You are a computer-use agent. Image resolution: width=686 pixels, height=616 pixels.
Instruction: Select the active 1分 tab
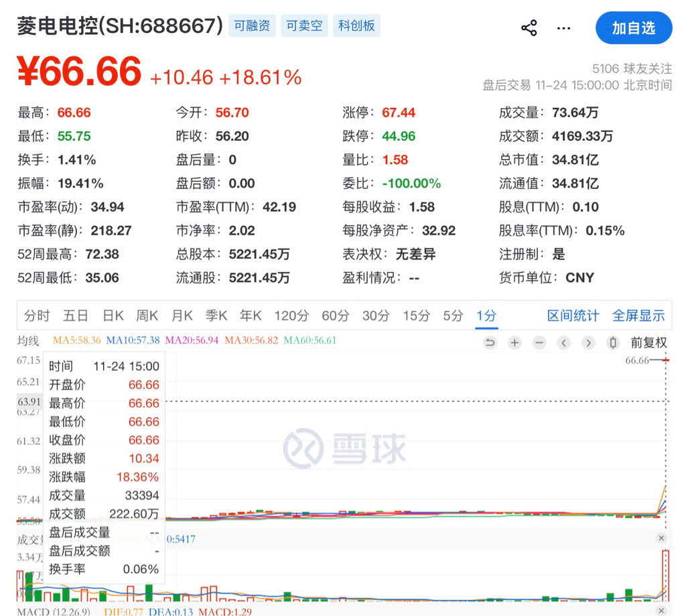point(486,316)
